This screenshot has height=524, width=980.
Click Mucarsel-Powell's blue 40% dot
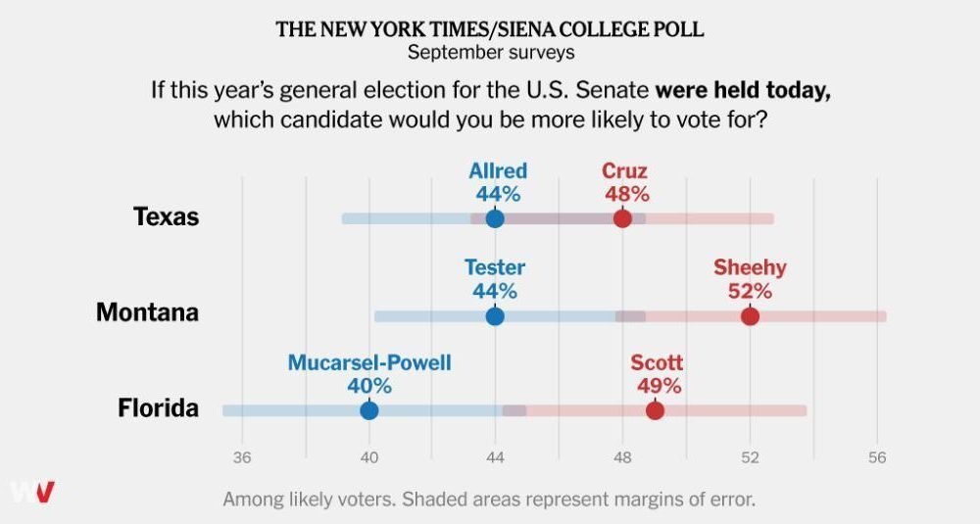369,410
